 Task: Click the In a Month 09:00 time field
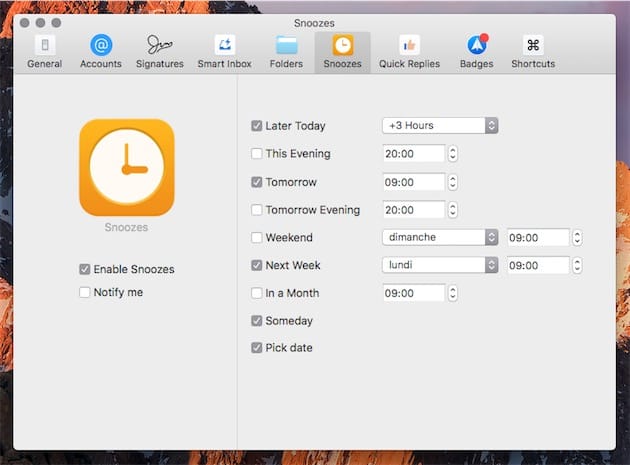point(414,293)
